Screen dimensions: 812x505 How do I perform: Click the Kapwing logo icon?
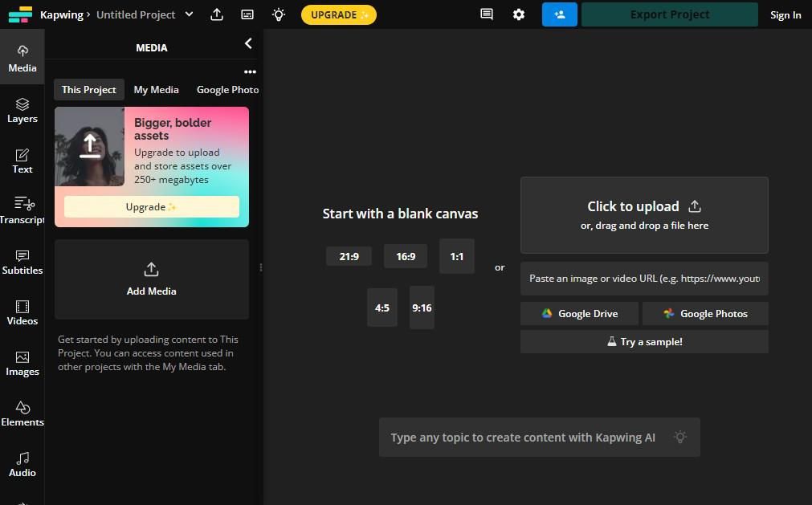point(20,14)
